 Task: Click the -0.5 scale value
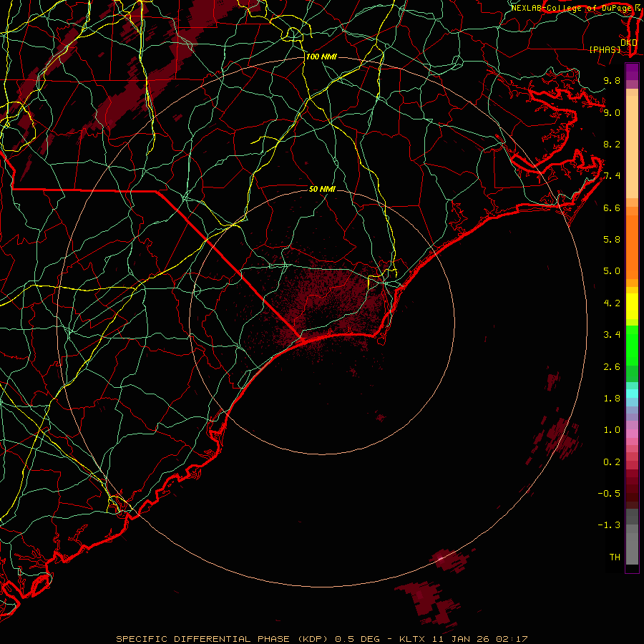609,494
